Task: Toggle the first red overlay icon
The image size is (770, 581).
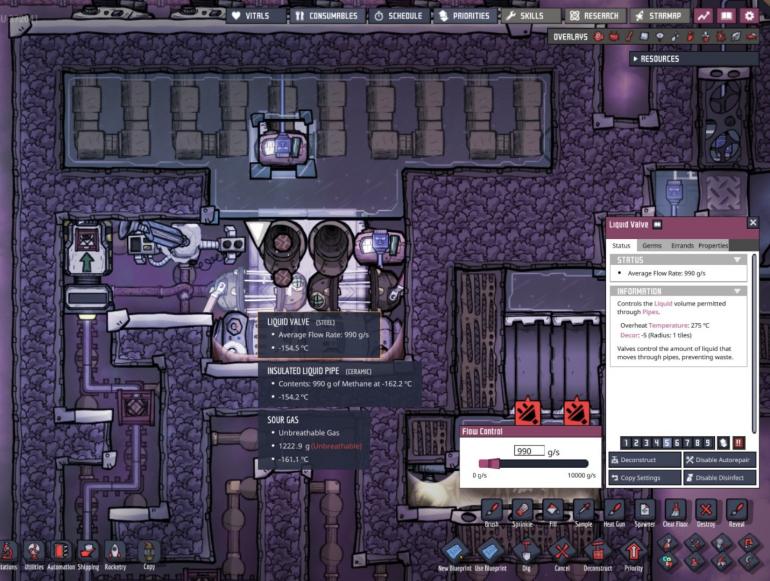Action: pos(599,36)
